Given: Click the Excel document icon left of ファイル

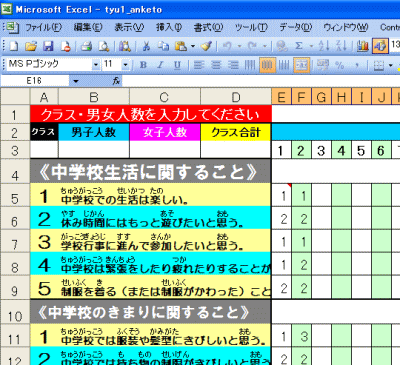Looking at the screenshot, I should (x=12, y=27).
